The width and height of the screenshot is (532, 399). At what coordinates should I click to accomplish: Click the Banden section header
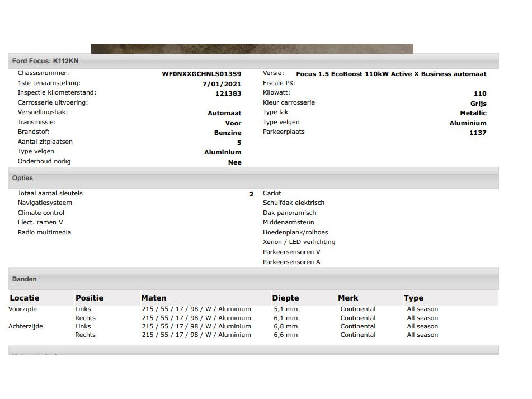[x=25, y=279]
